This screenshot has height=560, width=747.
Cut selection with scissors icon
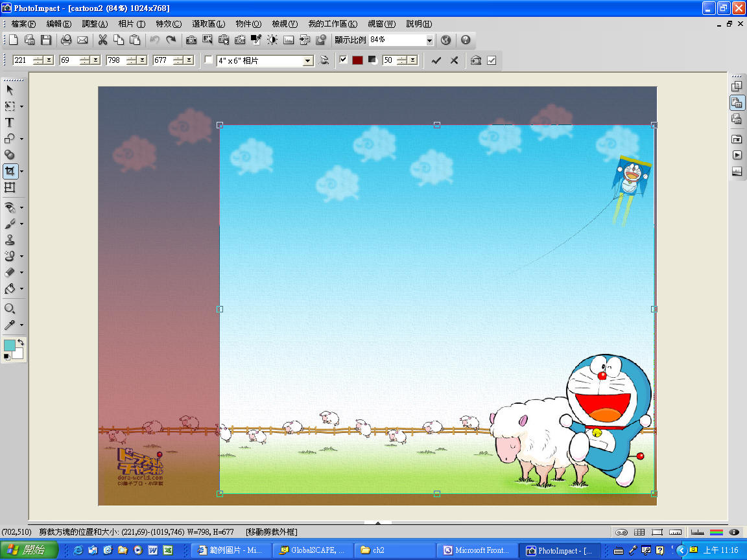coord(102,40)
